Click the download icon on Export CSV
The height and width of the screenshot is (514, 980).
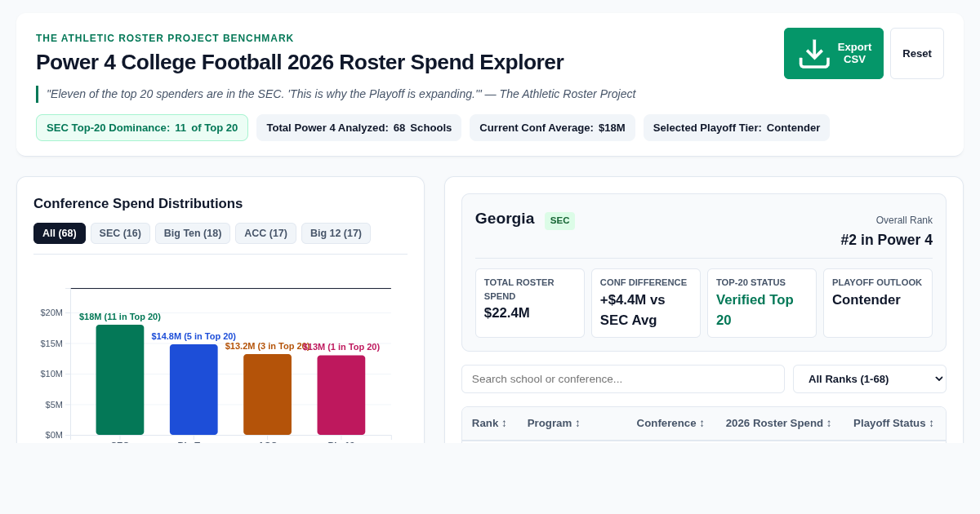click(x=814, y=53)
